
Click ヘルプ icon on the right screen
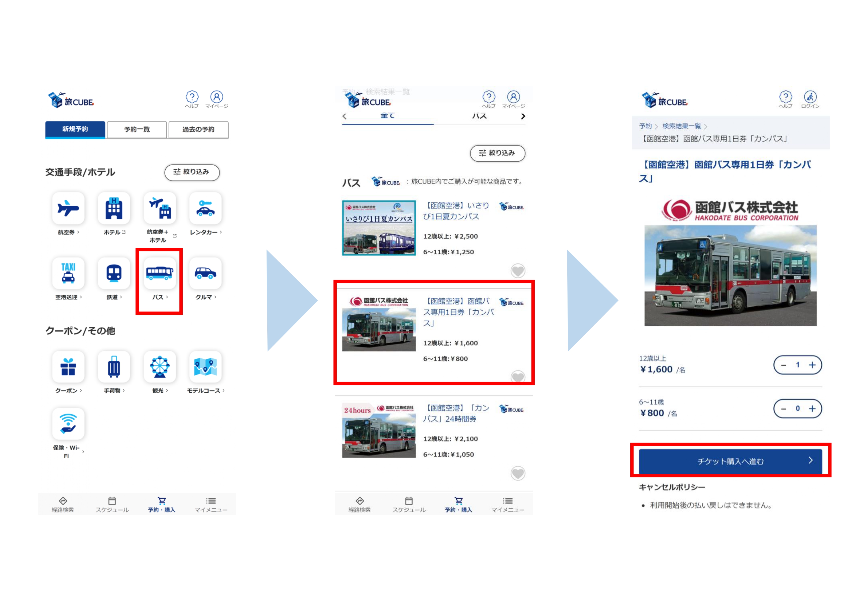pyautogui.click(x=785, y=99)
